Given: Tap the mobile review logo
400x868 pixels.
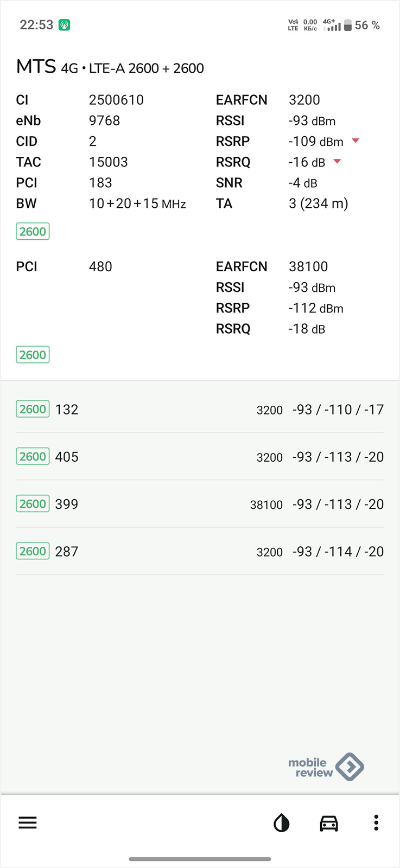Looking at the screenshot, I should (x=326, y=767).
